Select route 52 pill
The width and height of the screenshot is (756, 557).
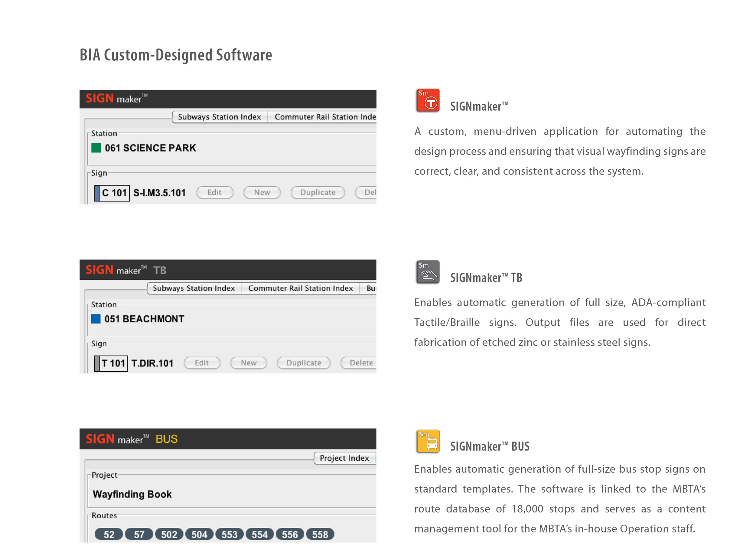[109, 534]
